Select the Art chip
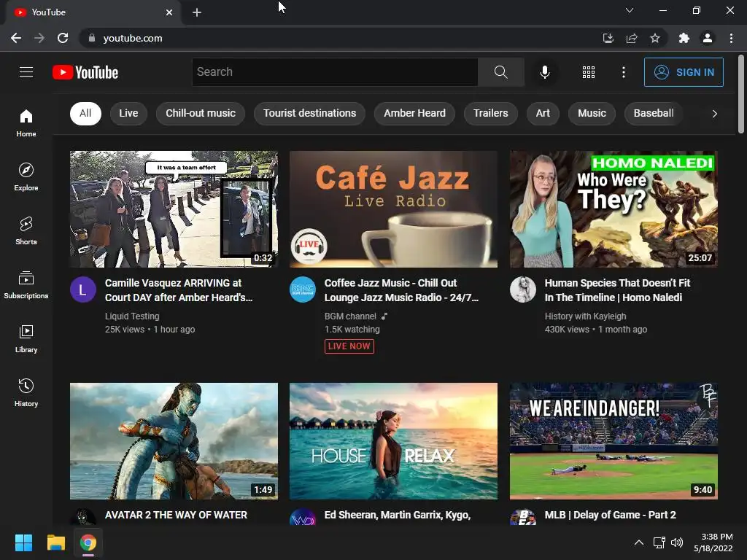747x560 pixels. [x=543, y=113]
